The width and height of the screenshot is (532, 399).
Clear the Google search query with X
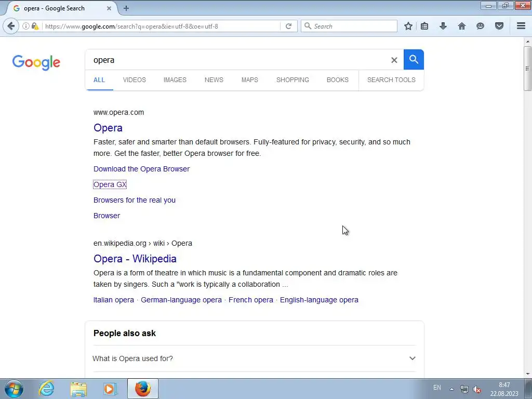point(394,60)
